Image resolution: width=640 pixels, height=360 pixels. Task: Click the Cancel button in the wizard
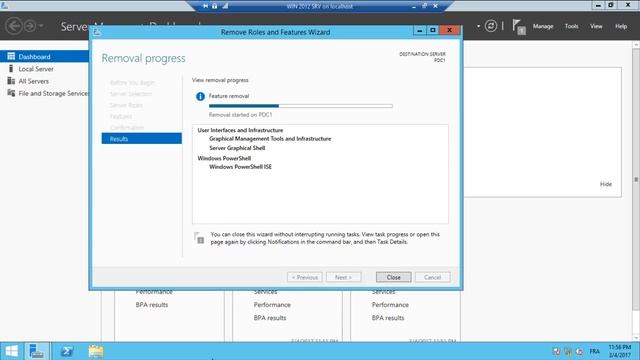click(x=433, y=277)
